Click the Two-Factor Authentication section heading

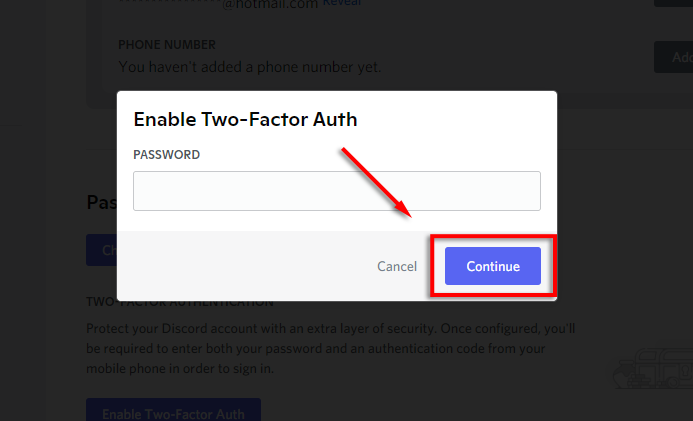click(180, 303)
